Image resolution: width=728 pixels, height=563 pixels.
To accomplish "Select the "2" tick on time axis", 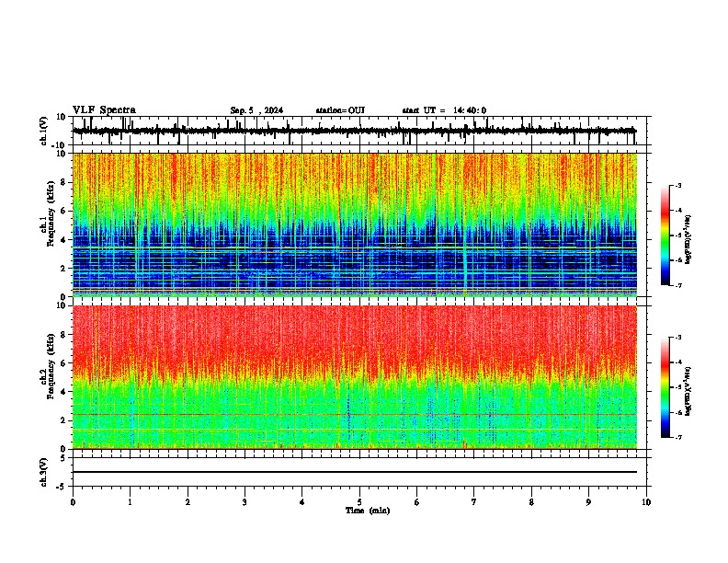I will (x=188, y=502).
